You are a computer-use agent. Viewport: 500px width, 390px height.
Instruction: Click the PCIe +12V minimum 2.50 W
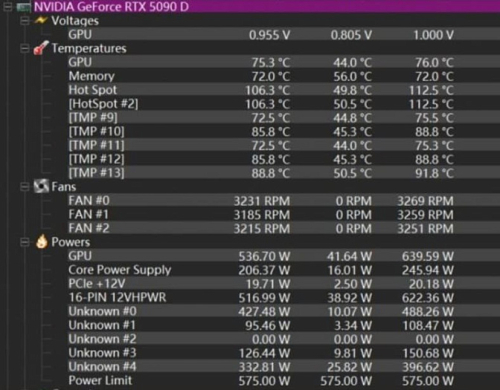tap(353, 284)
